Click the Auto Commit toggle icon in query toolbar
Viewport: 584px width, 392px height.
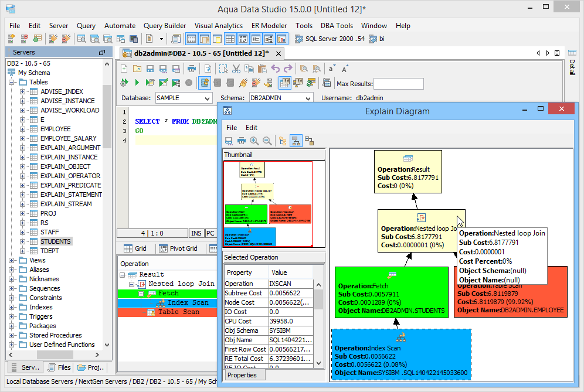point(205,83)
